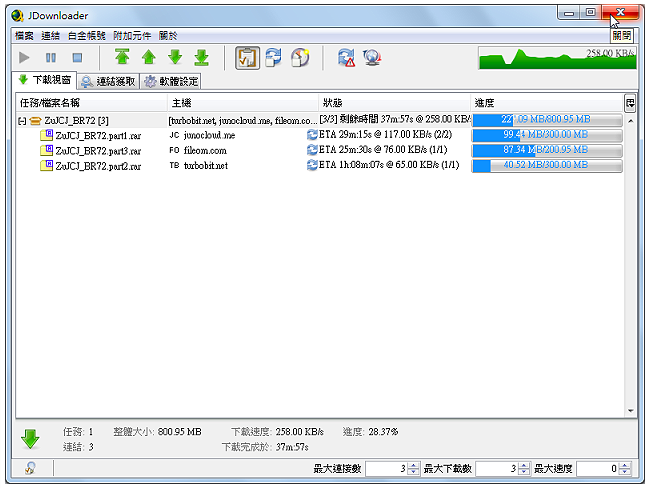Decrease 最大連接數 with the down arrow
The image size is (650, 488).
coord(414,473)
